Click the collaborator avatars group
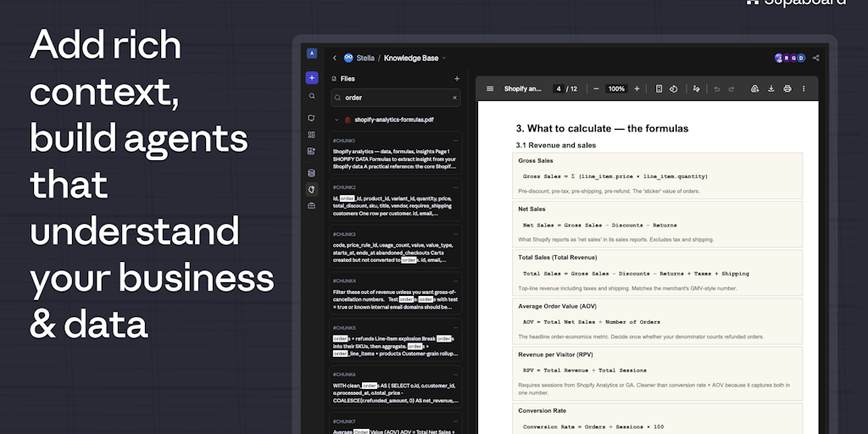Viewport: 868px width, 434px height. click(790, 58)
